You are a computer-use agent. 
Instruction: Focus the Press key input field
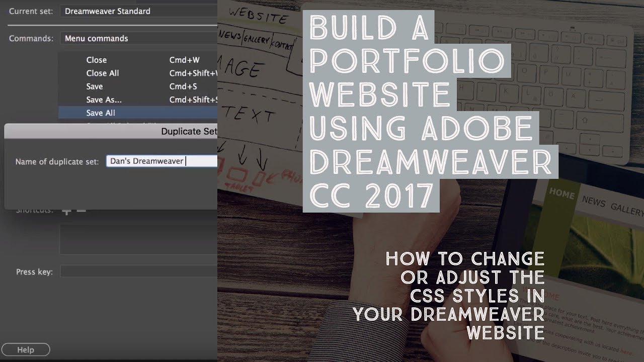pyautogui.click(x=139, y=271)
